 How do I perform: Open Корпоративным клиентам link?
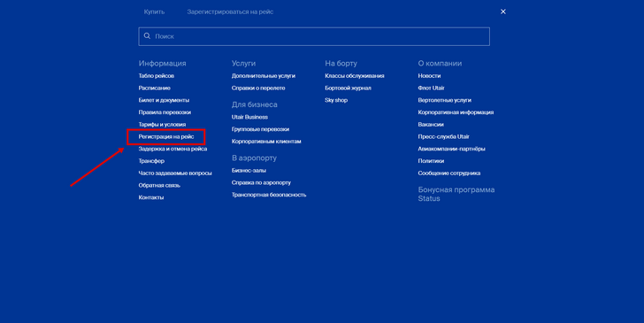pyautogui.click(x=266, y=142)
